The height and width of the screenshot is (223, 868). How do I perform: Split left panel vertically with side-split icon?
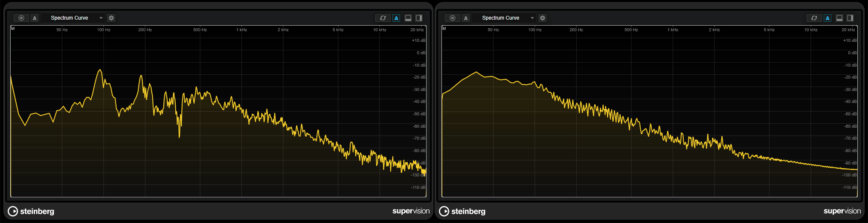(419, 18)
